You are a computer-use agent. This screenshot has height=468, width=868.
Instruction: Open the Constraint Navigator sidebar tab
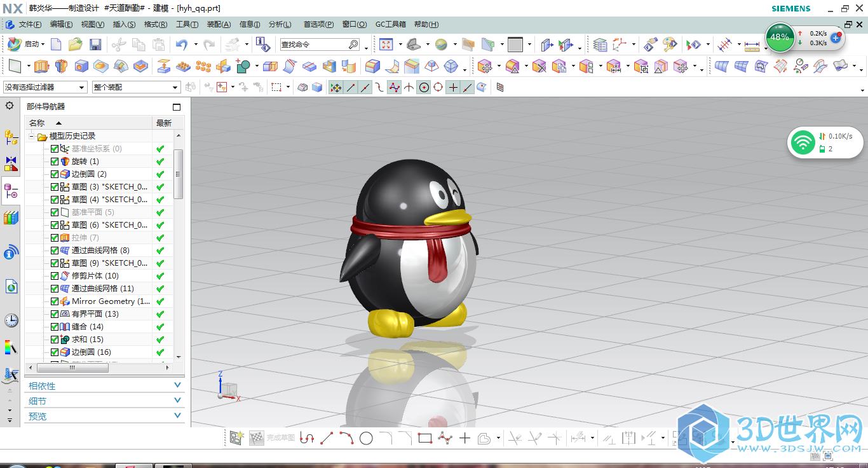tap(11, 164)
